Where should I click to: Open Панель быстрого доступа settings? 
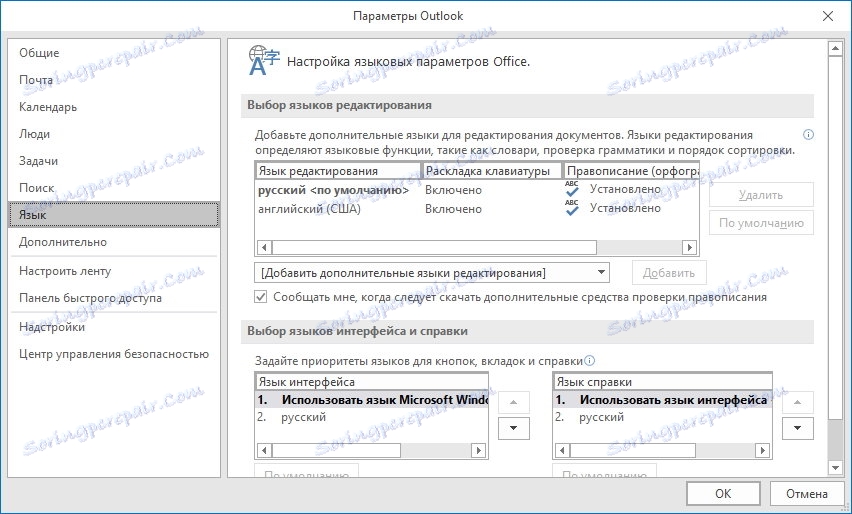coord(114,298)
